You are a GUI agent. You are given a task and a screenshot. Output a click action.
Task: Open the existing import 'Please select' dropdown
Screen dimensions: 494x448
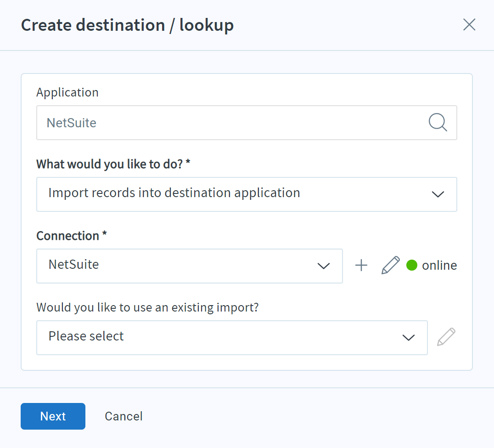pos(232,338)
